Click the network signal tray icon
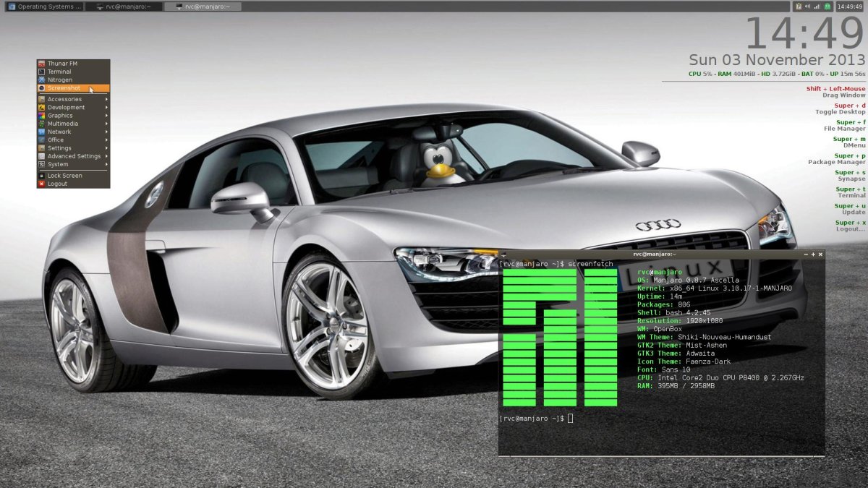This screenshot has height=488, width=868. coord(817,7)
